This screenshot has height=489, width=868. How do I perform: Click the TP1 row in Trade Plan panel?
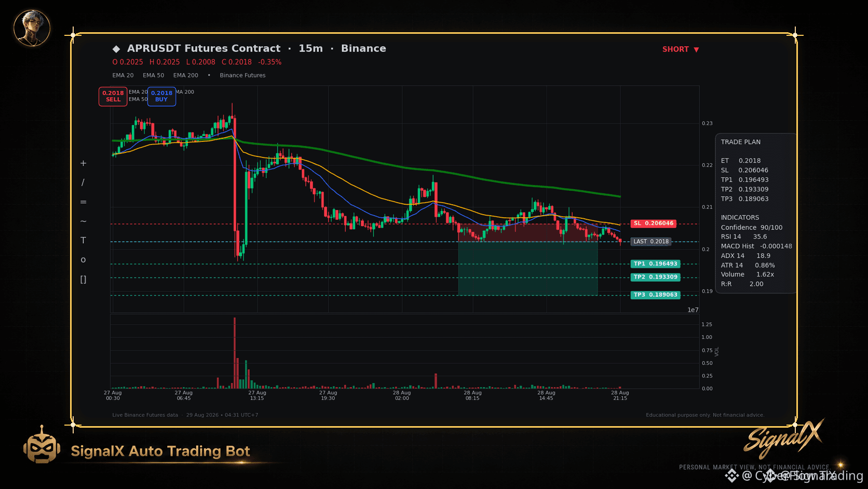[744, 180]
